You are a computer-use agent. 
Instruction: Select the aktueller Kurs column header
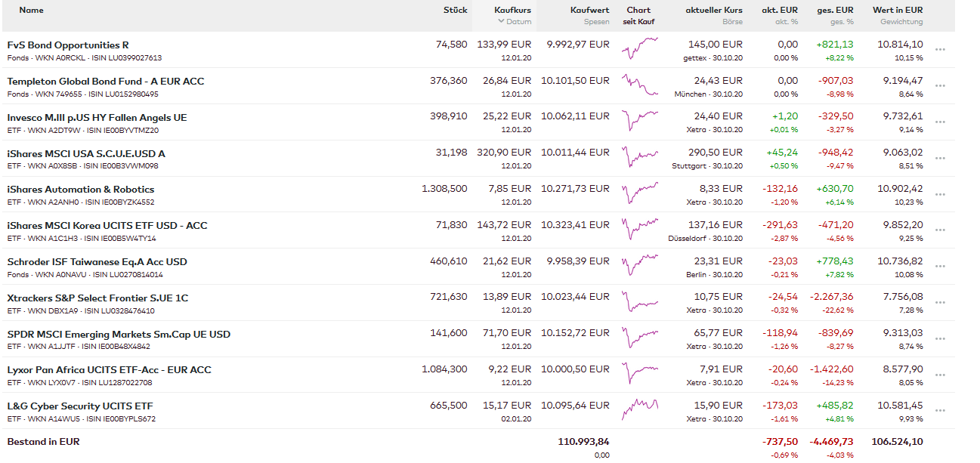coord(713,11)
